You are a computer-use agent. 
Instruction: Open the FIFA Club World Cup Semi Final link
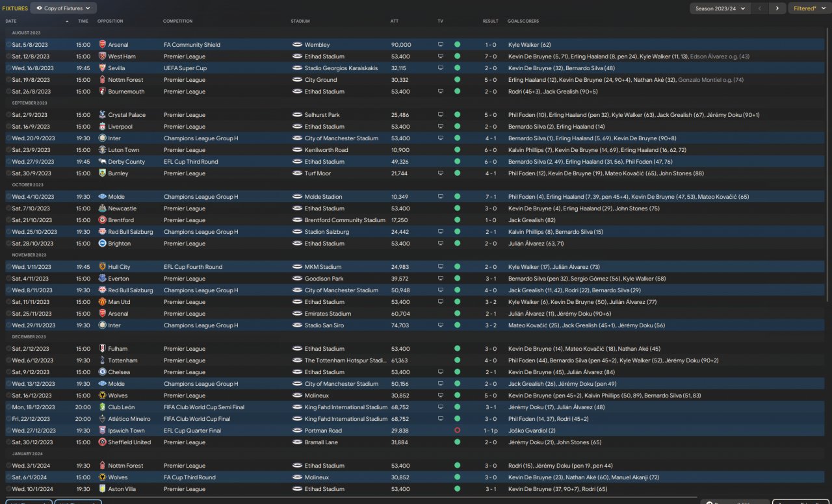[x=204, y=407]
